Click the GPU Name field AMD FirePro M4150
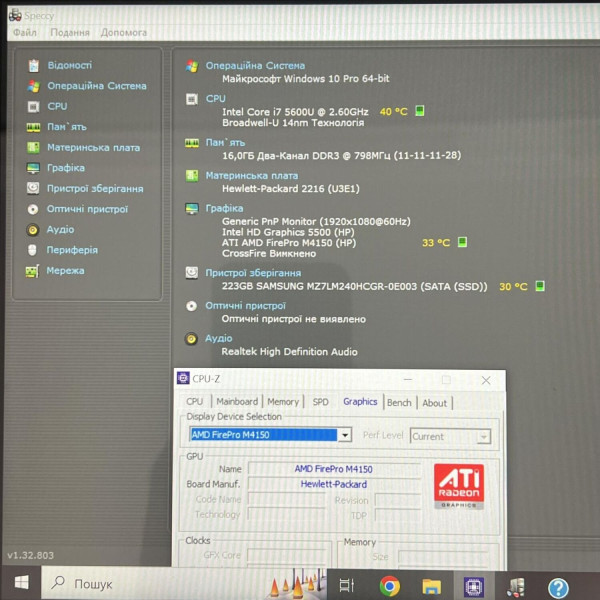Image resolution: width=600 pixels, height=600 pixels. pos(334,469)
